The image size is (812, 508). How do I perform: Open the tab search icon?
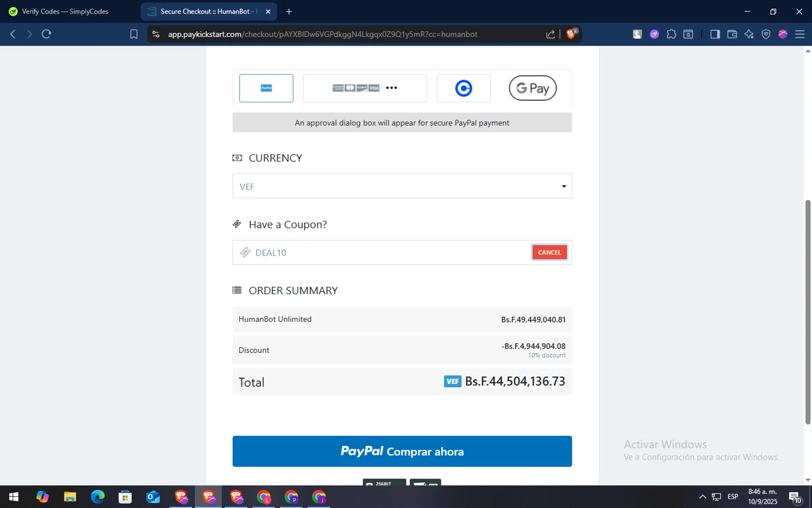click(x=689, y=34)
